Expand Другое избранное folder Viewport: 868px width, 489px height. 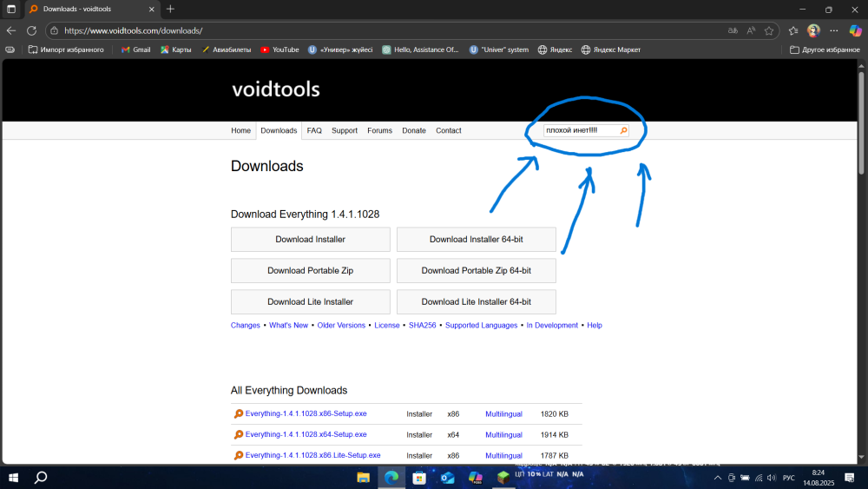tap(825, 50)
